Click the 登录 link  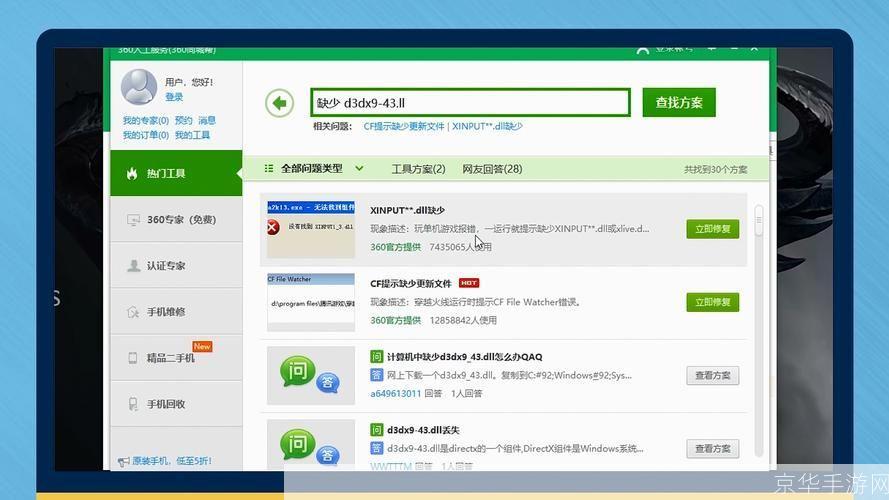(174, 97)
